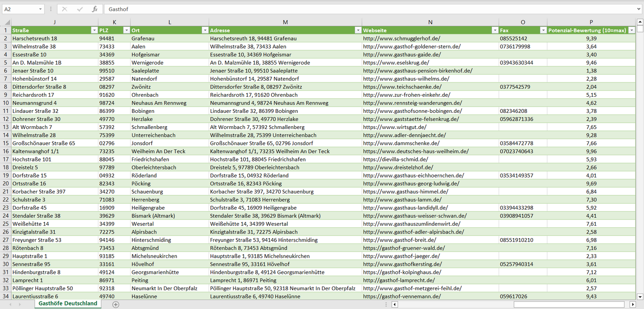Click the horizontal scrollbar left arrow
Screen dimensions: 644x309
point(394,305)
